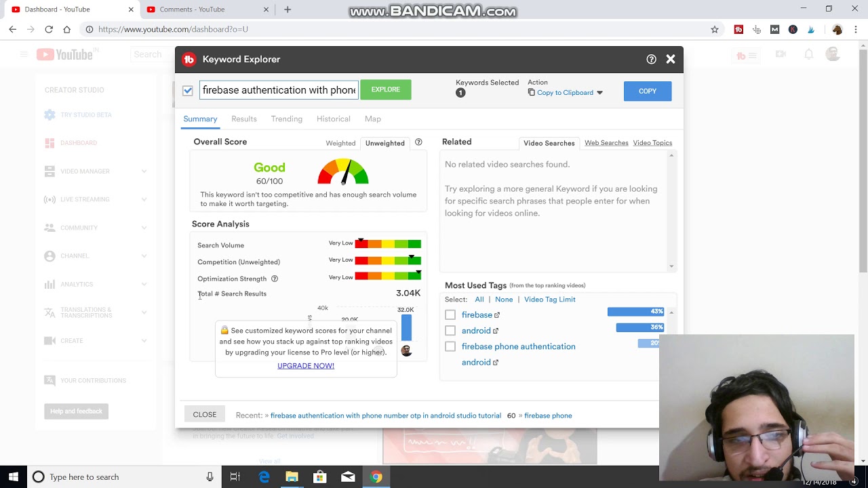Select All most used tags
The width and height of the screenshot is (868, 488).
479,300
